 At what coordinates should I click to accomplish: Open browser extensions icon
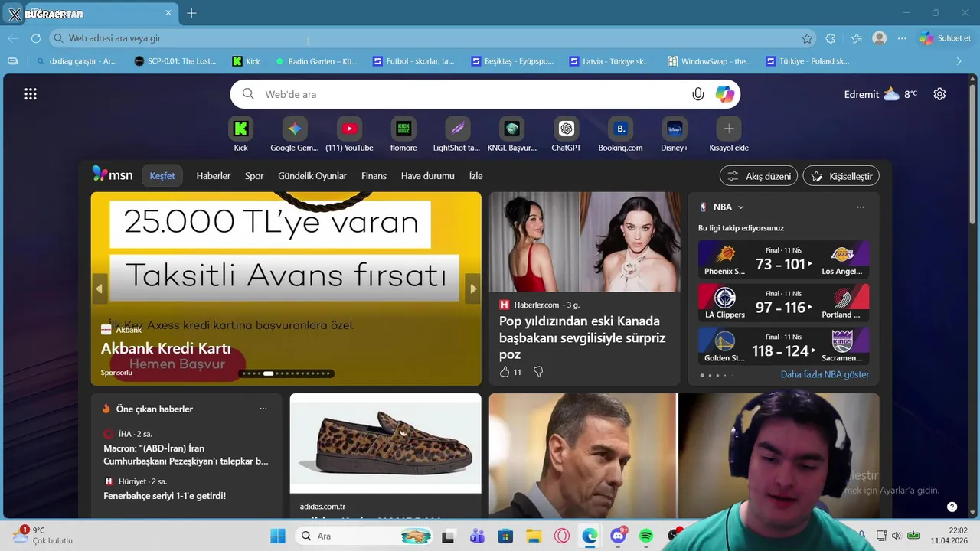pos(831,38)
